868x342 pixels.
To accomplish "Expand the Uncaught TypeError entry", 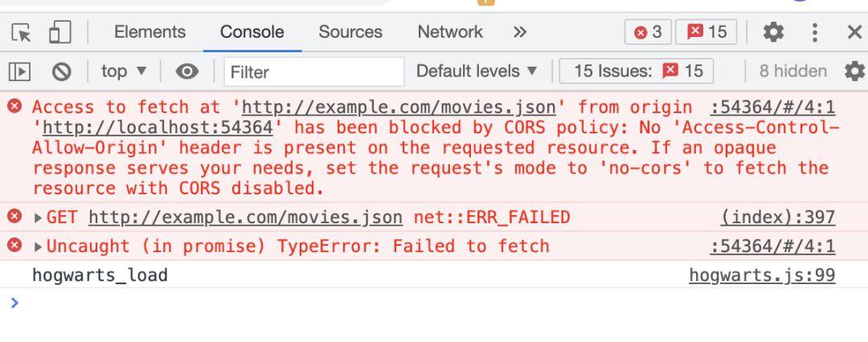I will [38, 246].
